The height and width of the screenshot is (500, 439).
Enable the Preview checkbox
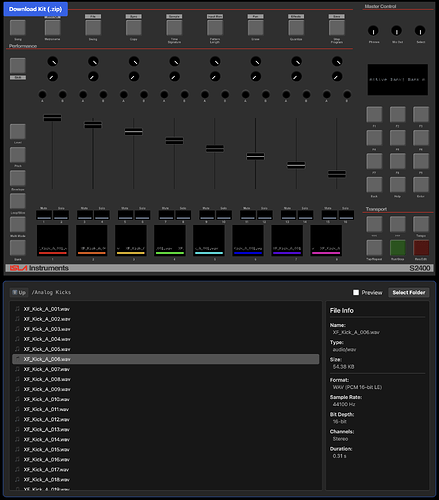click(x=356, y=292)
